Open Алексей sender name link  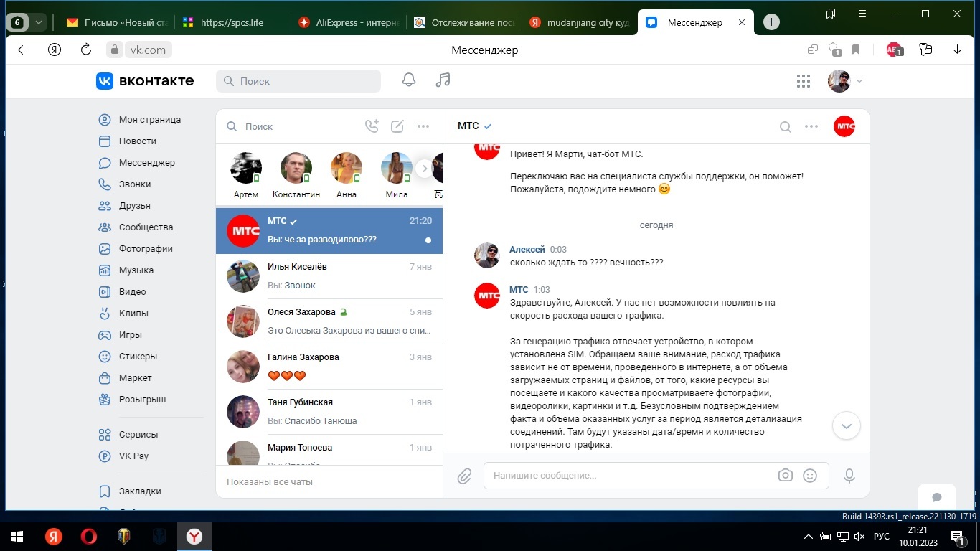pos(527,250)
